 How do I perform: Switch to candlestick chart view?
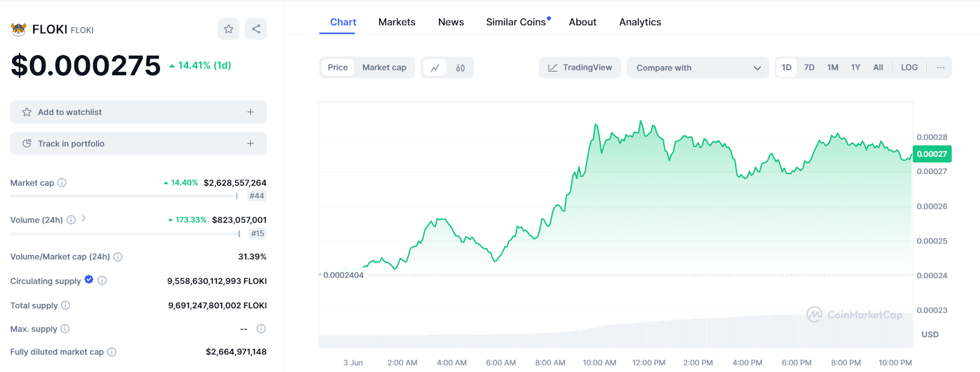[x=461, y=67]
